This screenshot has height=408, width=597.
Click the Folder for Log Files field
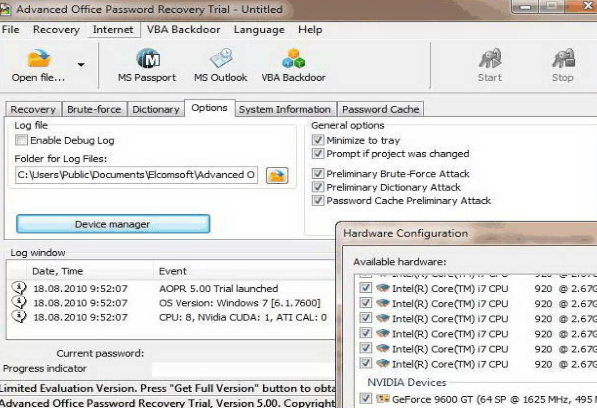(x=136, y=175)
